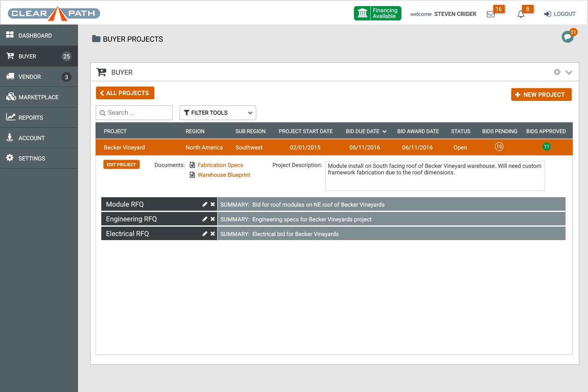
Task: Edit the Electrical RFQ via pencil icon
Action: (205, 234)
